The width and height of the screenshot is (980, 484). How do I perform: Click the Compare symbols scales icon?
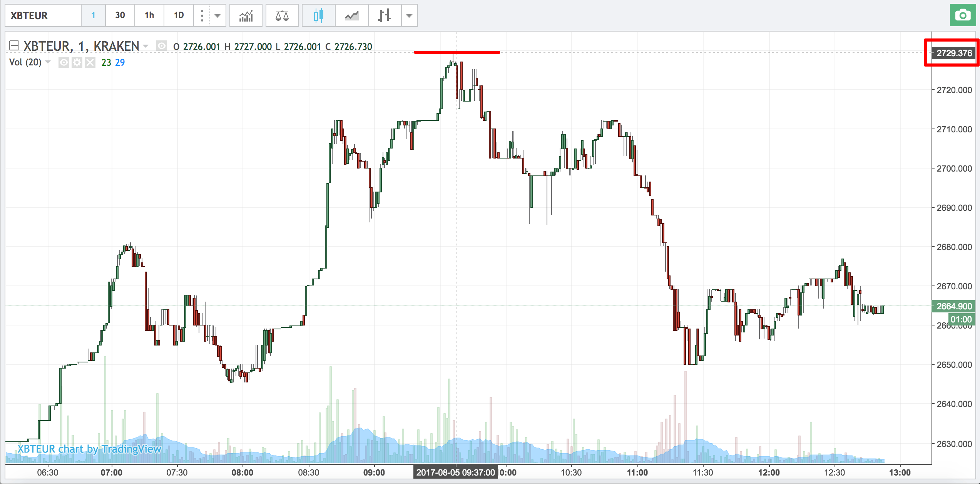(282, 16)
